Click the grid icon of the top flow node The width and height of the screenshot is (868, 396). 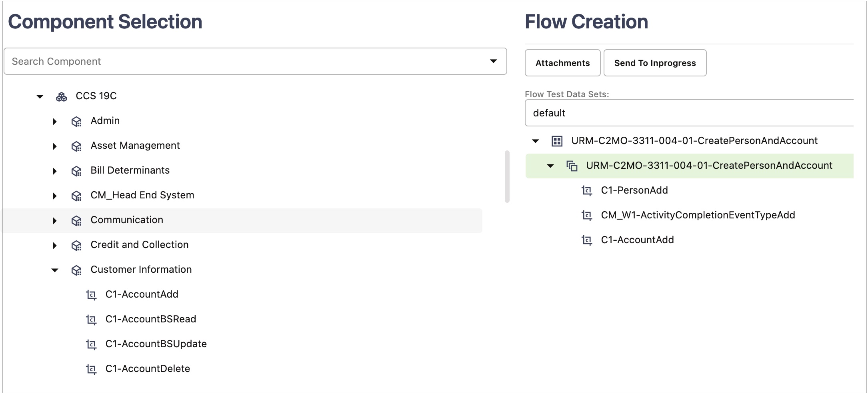[557, 141]
